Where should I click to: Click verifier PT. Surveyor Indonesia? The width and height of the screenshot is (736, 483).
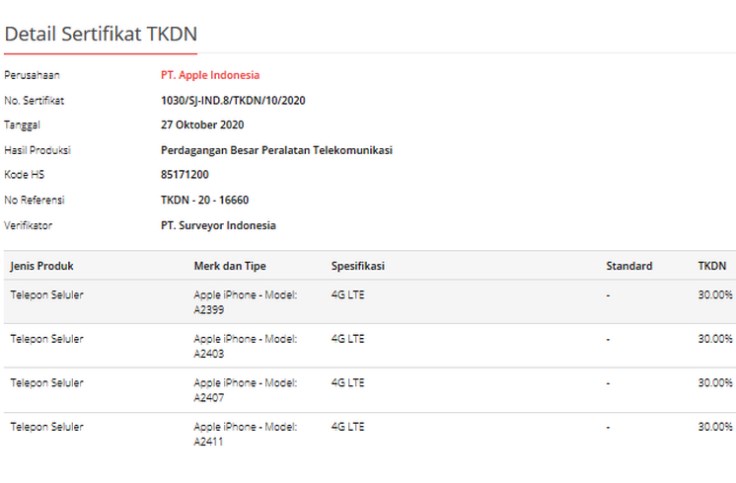pyautogui.click(x=218, y=225)
